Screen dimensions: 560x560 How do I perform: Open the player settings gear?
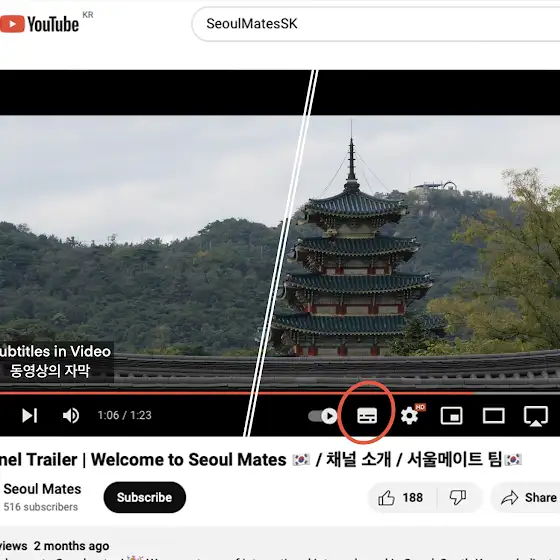410,416
